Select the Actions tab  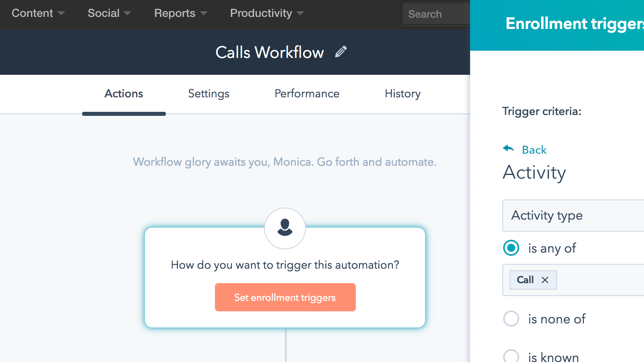pyautogui.click(x=124, y=94)
